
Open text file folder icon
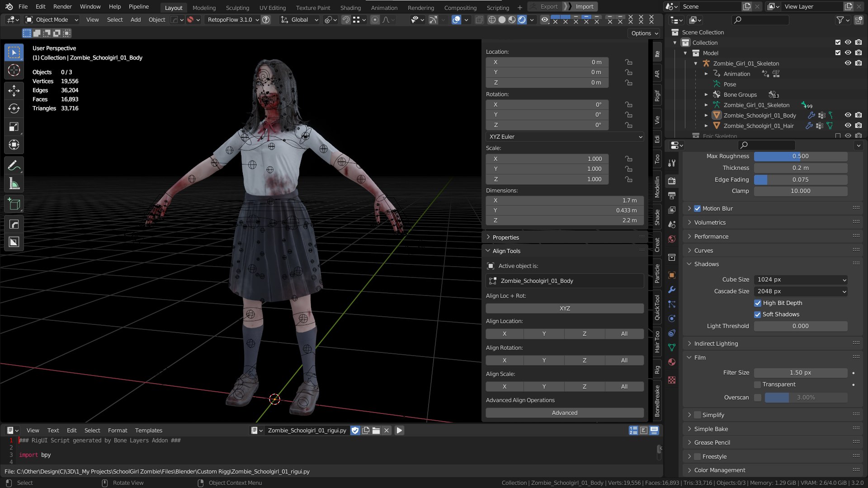tap(376, 431)
